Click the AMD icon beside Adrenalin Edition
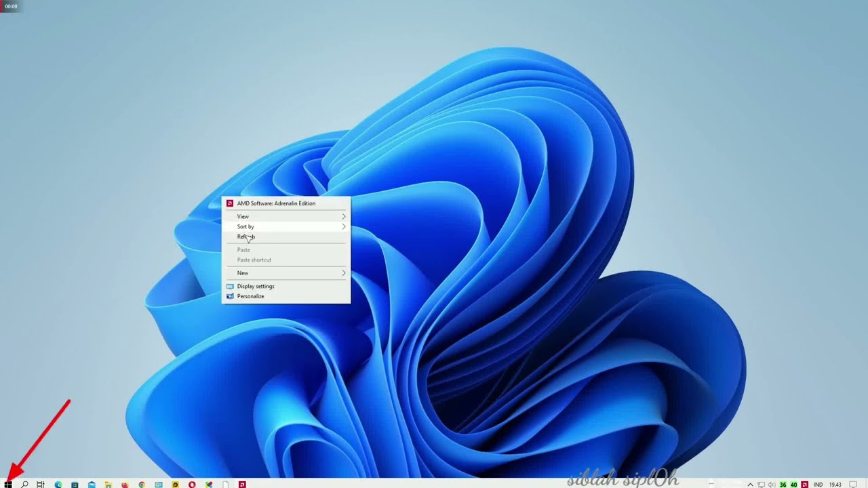The height and width of the screenshot is (488, 868). click(230, 203)
